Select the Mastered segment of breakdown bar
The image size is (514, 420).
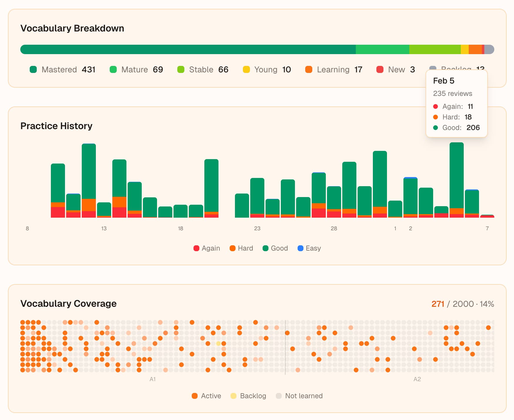point(188,49)
